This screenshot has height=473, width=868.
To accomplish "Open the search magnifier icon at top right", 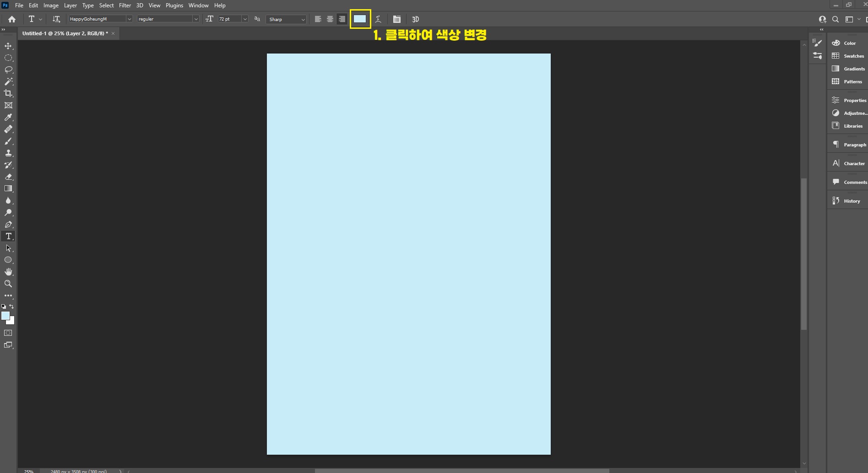I will [835, 19].
